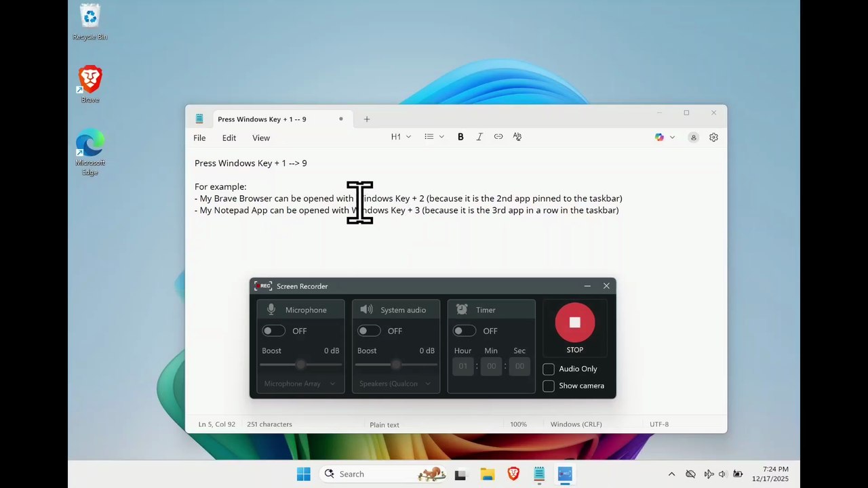Close the unsaved Notepad tab dot
Image resolution: width=868 pixels, height=488 pixels.
341,119
